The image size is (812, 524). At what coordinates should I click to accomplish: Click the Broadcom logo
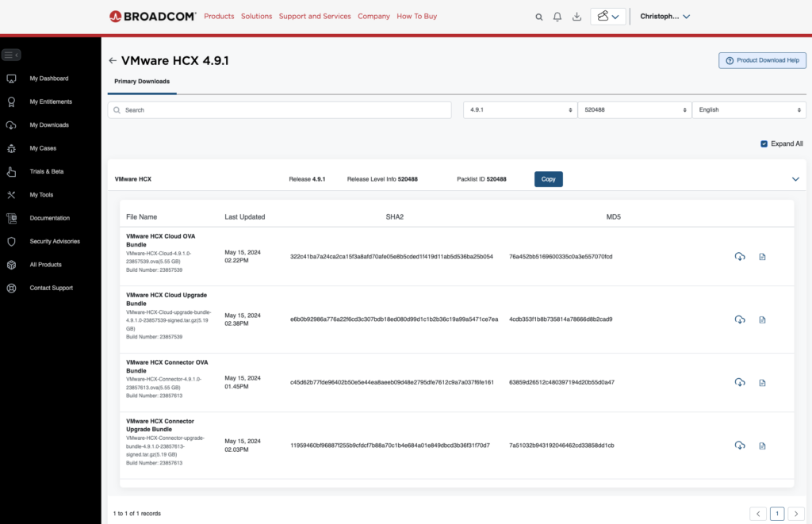(x=153, y=17)
